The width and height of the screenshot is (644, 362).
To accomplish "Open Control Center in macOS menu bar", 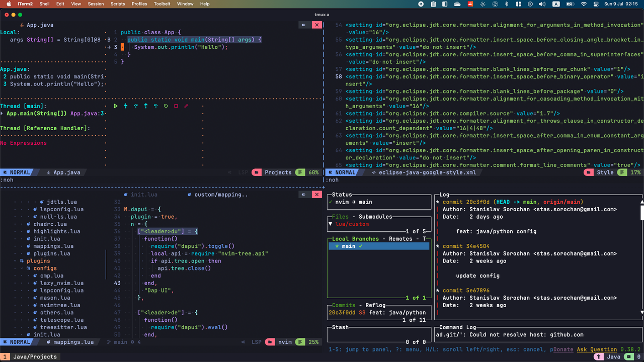I will coord(596,4).
